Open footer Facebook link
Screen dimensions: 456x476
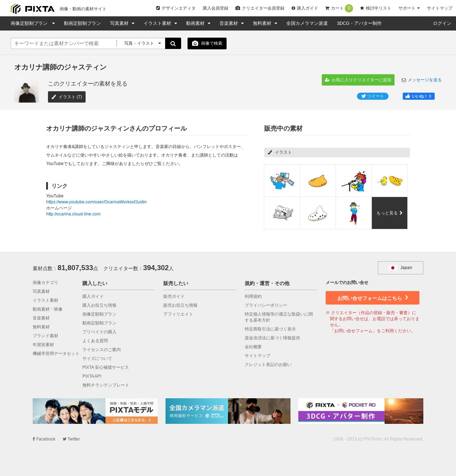click(44, 439)
